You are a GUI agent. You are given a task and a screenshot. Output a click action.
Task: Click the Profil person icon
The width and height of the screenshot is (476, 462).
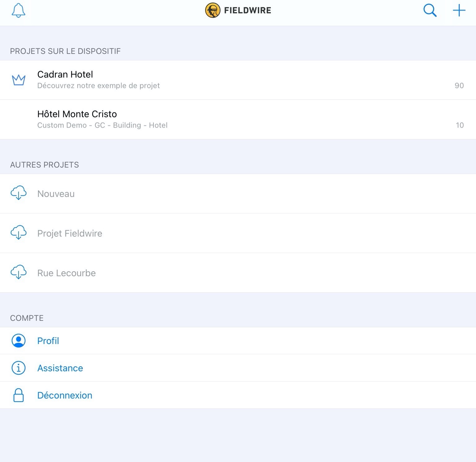coord(19,341)
